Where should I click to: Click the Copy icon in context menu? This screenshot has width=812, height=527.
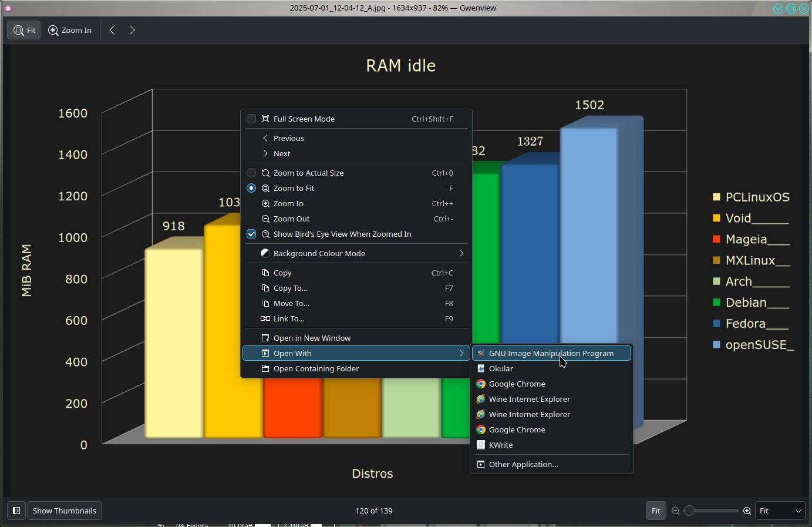265,273
